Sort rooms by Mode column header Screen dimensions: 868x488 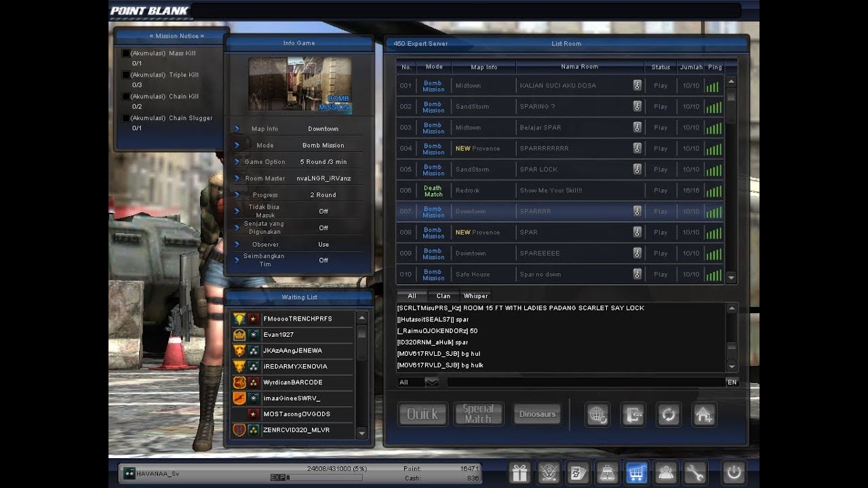pyautogui.click(x=433, y=67)
